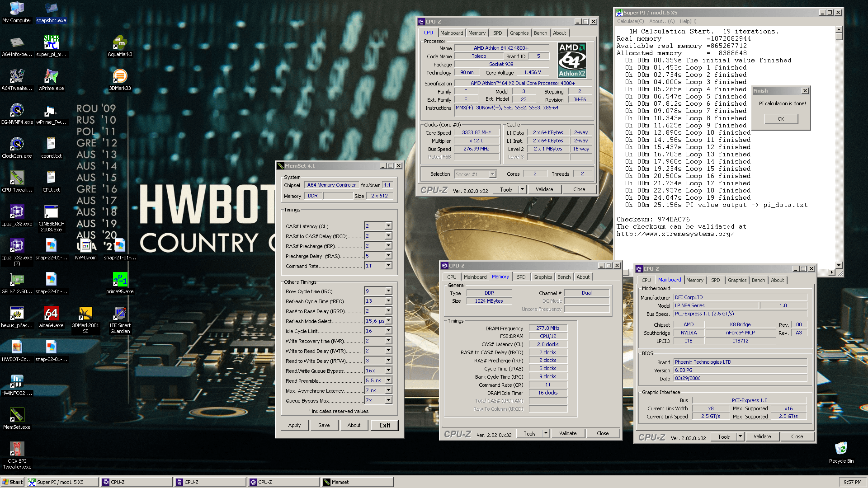Open the A64Tweaker desktop icon
Viewport: 868px width, 488px height.
(x=17, y=80)
